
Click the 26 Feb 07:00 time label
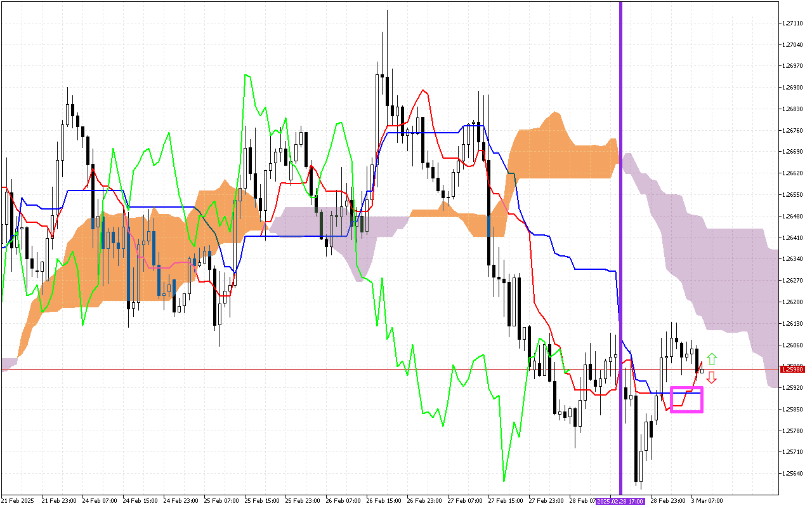[342, 501]
